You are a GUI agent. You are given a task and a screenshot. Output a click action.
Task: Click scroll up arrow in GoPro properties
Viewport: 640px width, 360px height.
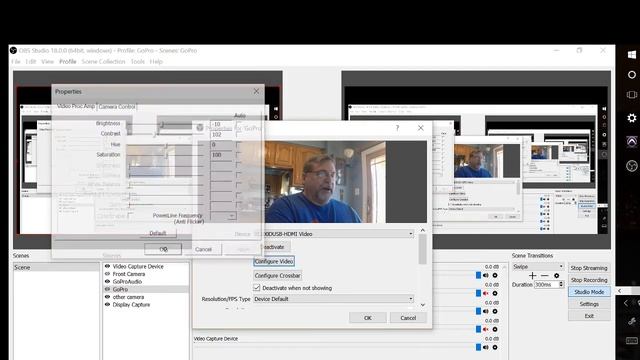click(x=422, y=231)
